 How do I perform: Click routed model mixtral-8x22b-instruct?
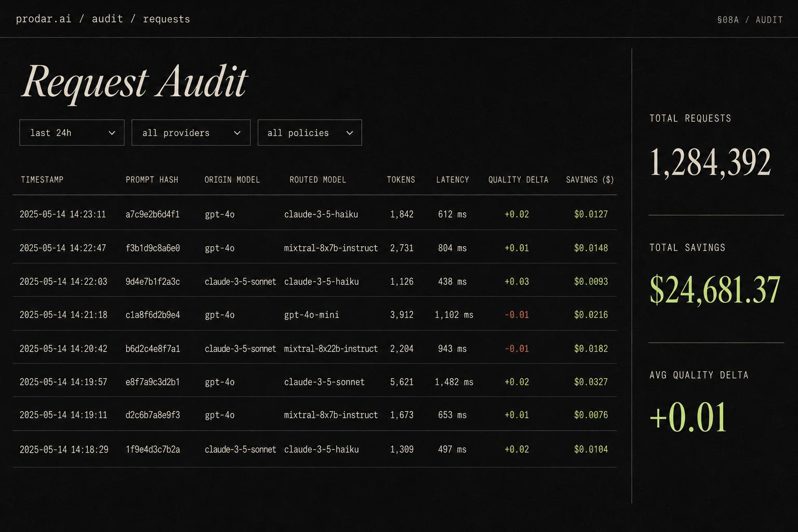331,349
